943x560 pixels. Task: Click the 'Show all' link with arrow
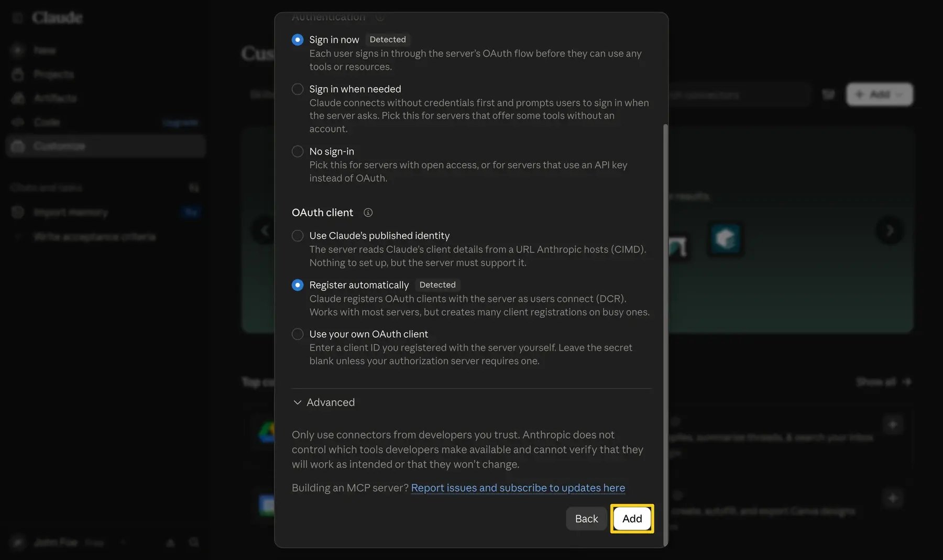point(884,382)
